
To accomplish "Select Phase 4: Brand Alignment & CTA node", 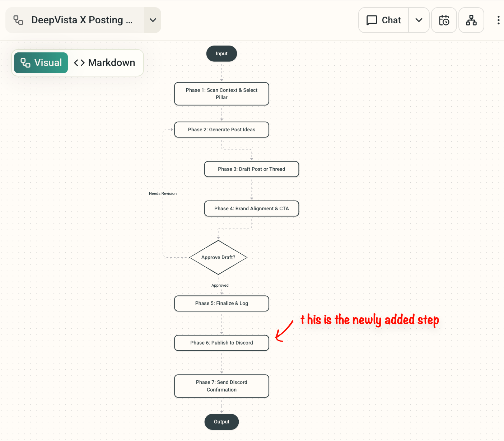I will (252, 208).
